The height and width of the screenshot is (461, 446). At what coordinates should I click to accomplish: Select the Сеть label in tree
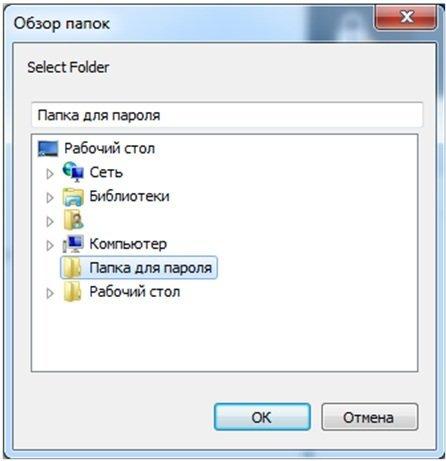tap(106, 172)
